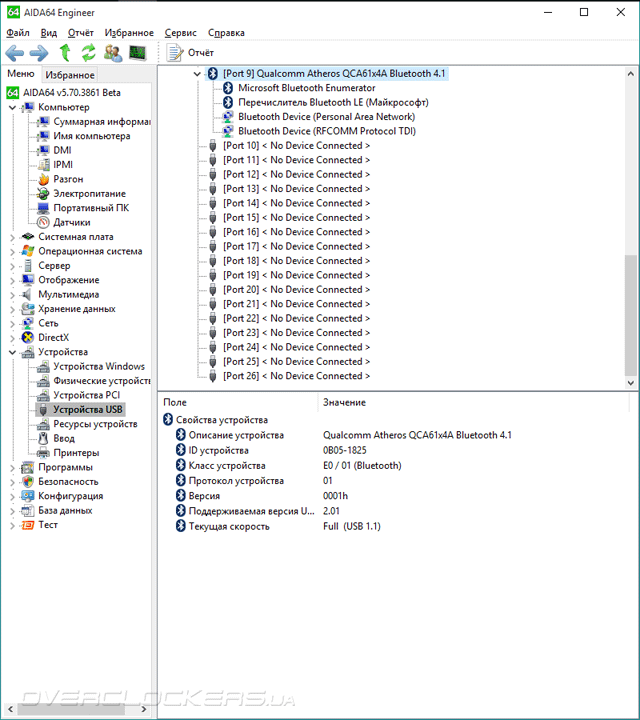Open the Файл menu

18,33
